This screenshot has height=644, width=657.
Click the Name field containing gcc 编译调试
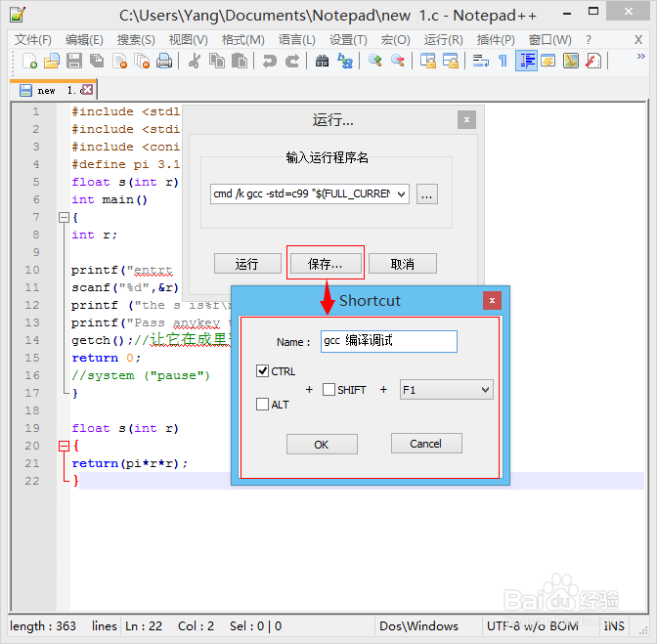(389, 341)
